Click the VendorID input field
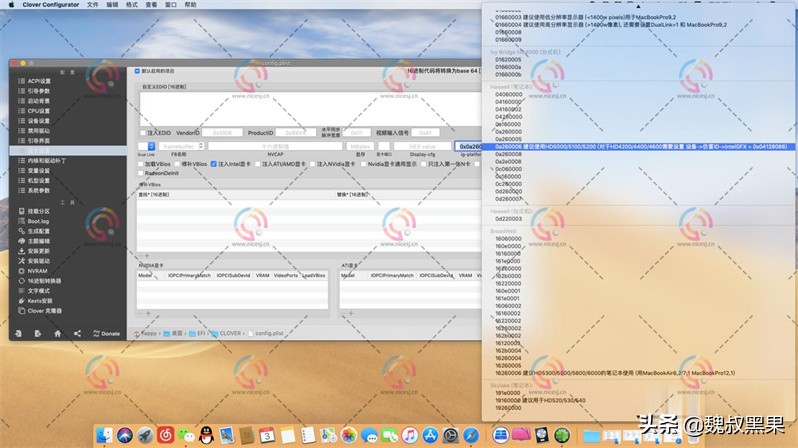Screen dimensions: 798x448 (x=222, y=133)
